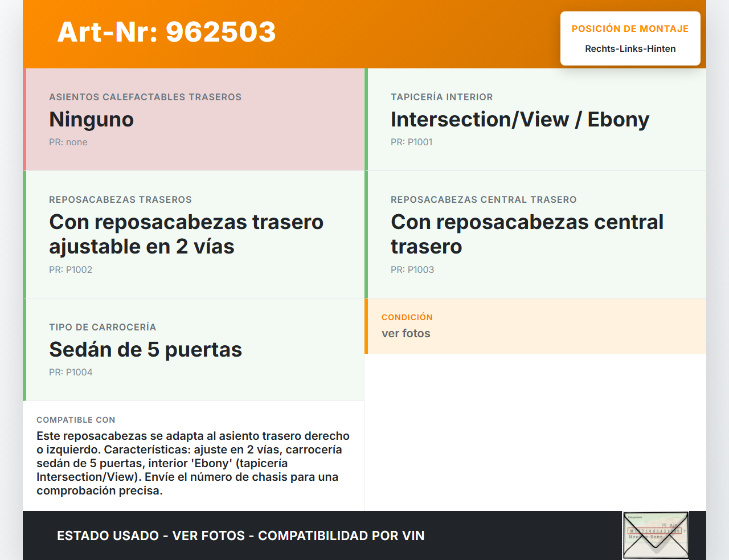Click the Rechts-Links-Hinten text
This screenshot has width=729, height=560.
tap(630, 49)
